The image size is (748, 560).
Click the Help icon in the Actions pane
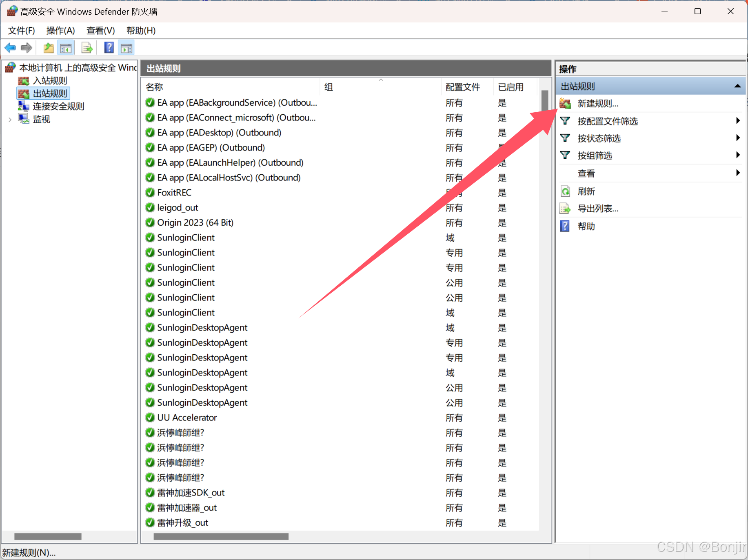565,226
